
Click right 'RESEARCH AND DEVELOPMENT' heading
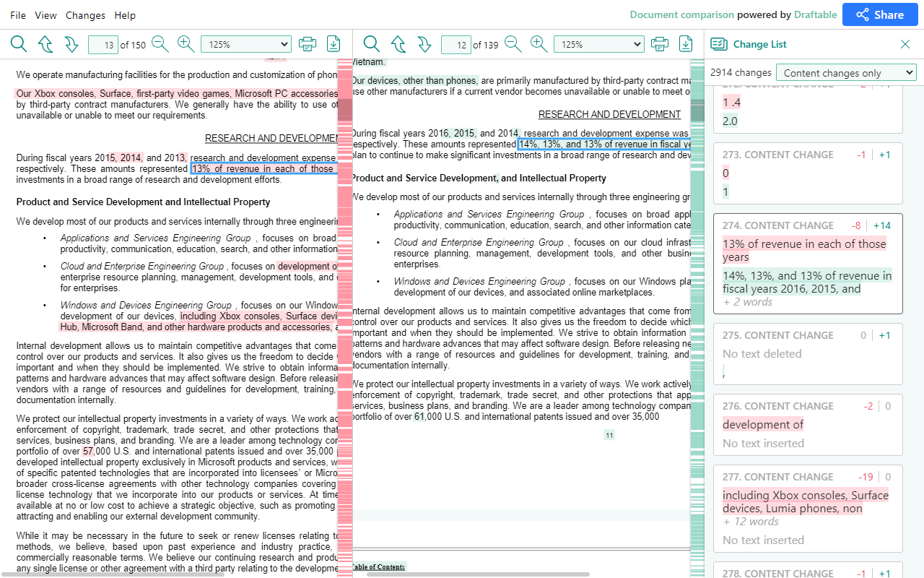pyautogui.click(x=609, y=114)
